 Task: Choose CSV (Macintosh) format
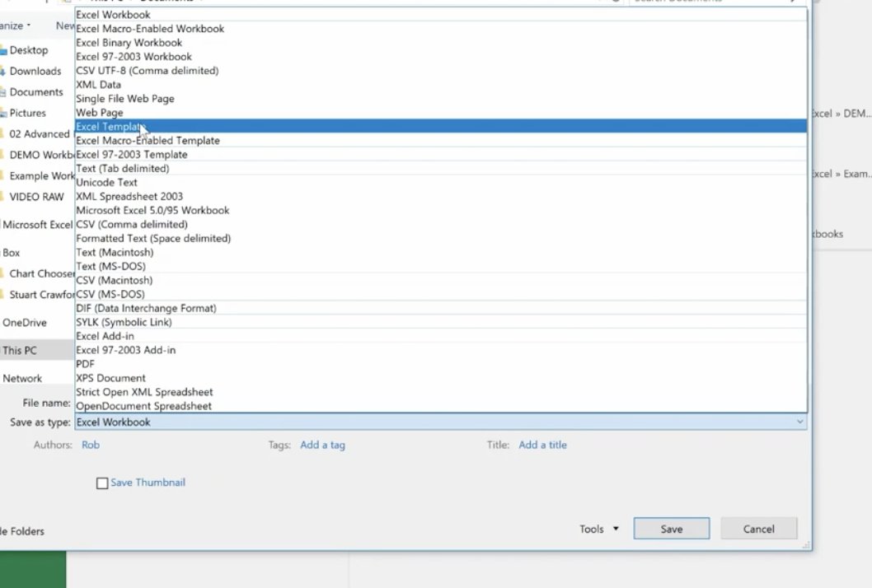pyautogui.click(x=441, y=280)
